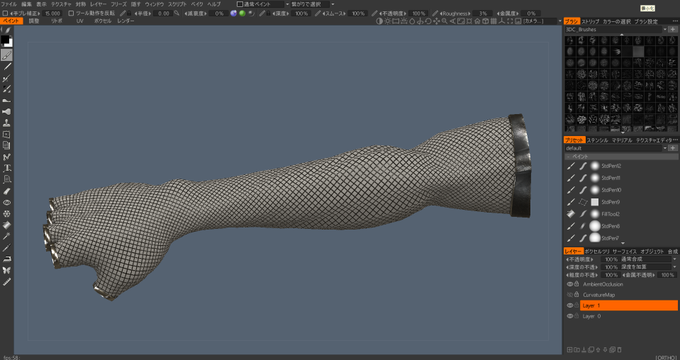Toggle the ツール動作を反転 checkbox
The height and width of the screenshot is (360, 680).
pyautogui.click(x=72, y=13)
